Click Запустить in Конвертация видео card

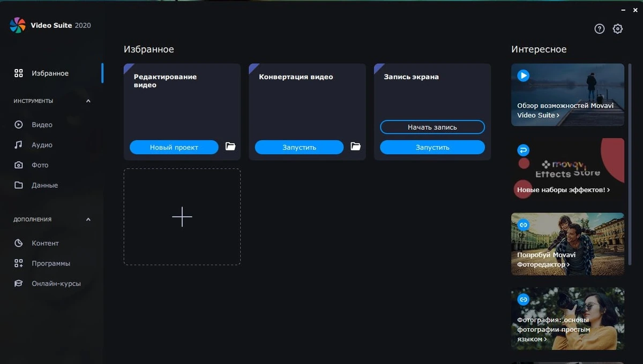pyautogui.click(x=299, y=147)
